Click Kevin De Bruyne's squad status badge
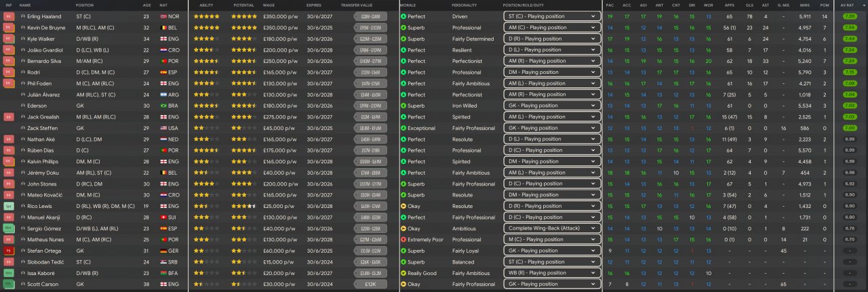This screenshot has height=292, width=868. point(9,28)
